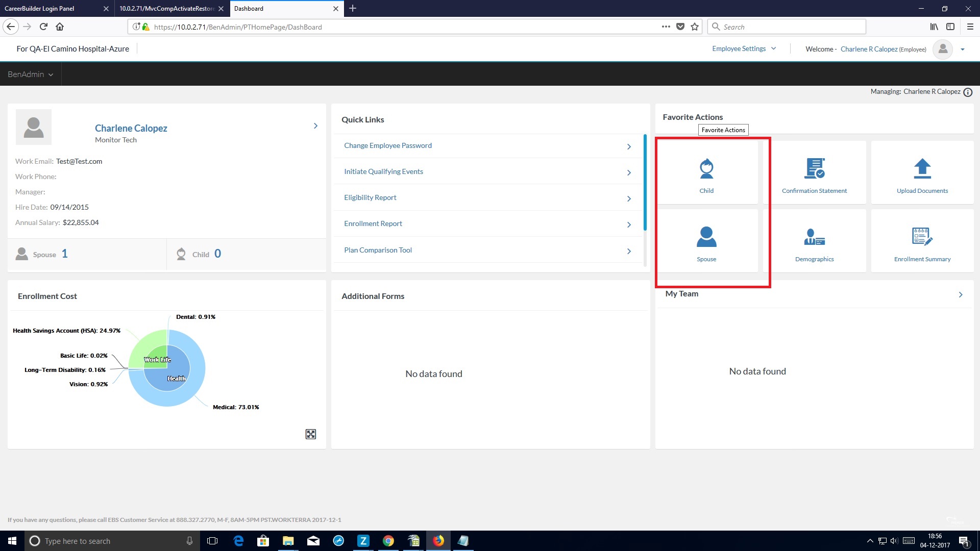Open the Enrollment Summary icon
This screenshot has width=980, height=551.
coord(922,237)
